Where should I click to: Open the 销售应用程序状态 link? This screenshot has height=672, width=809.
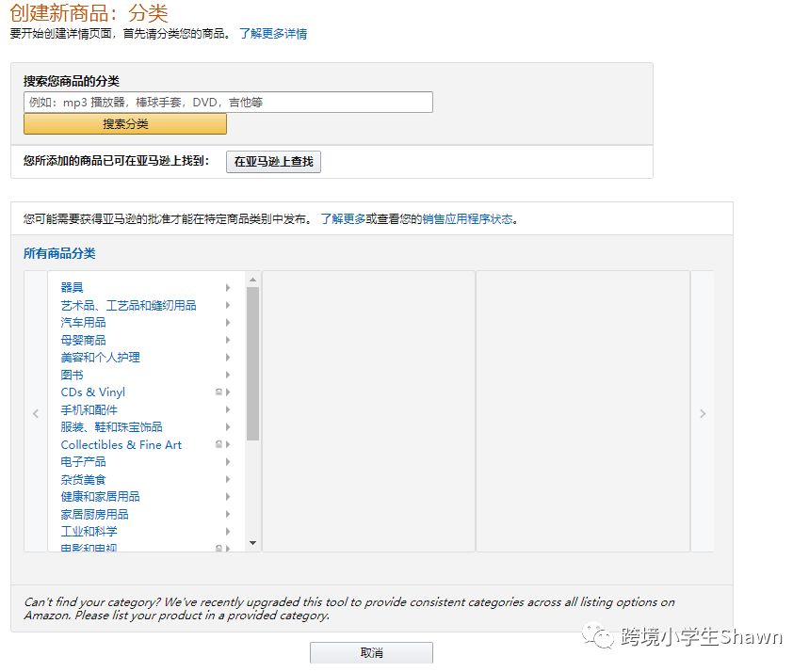pyautogui.click(x=467, y=219)
